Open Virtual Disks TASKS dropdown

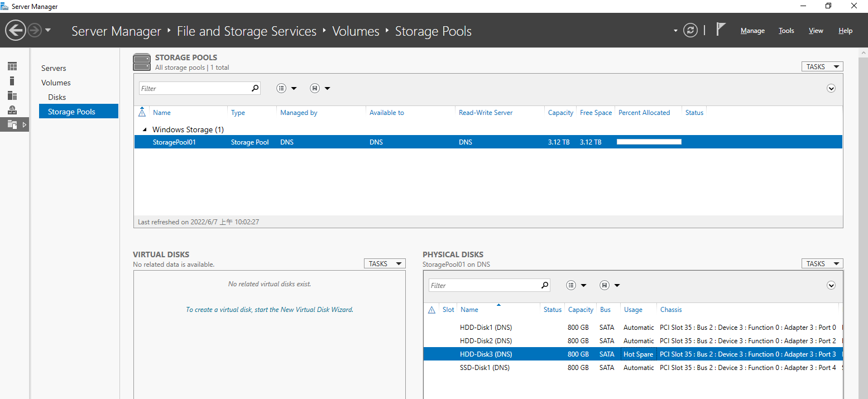pyautogui.click(x=385, y=263)
